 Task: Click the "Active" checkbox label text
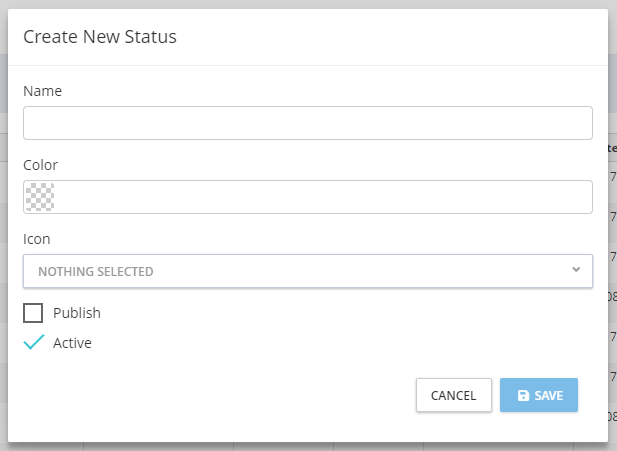coord(72,343)
